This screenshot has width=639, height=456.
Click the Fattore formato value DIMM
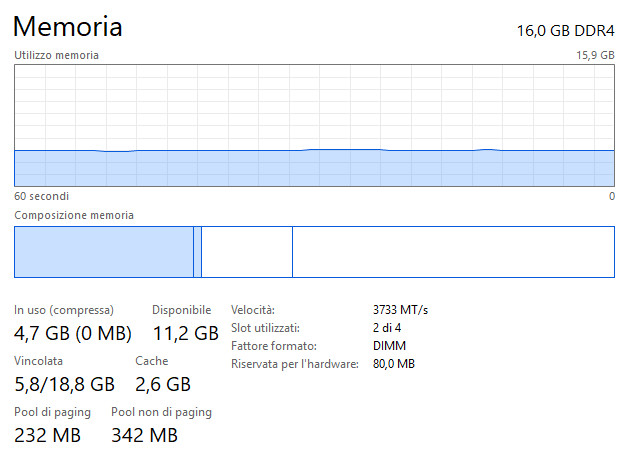pyautogui.click(x=389, y=346)
